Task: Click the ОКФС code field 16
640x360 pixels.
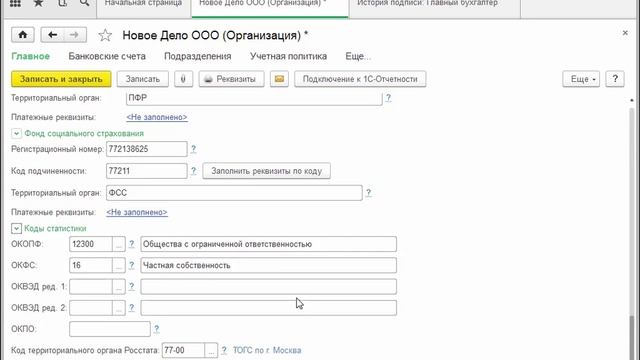Action: (x=91, y=265)
